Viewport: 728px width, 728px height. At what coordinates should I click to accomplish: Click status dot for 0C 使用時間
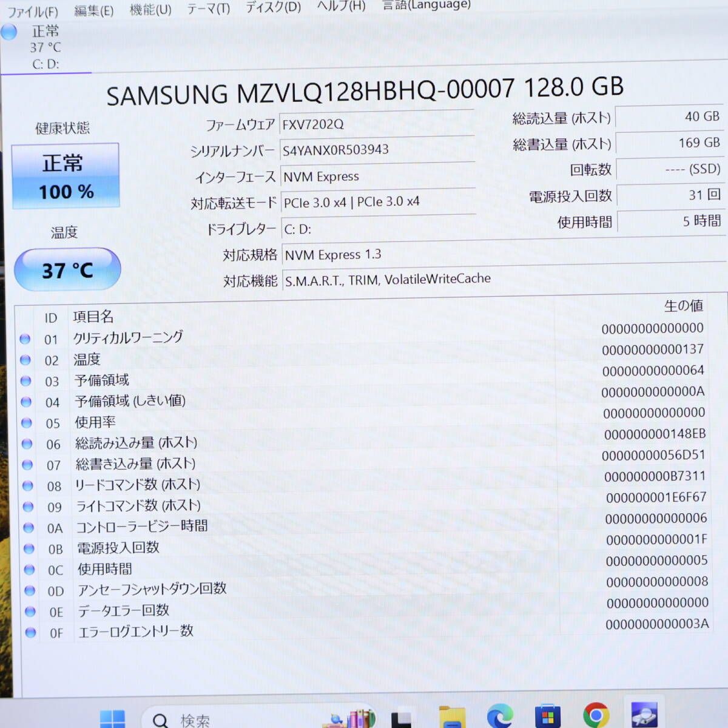(x=29, y=570)
